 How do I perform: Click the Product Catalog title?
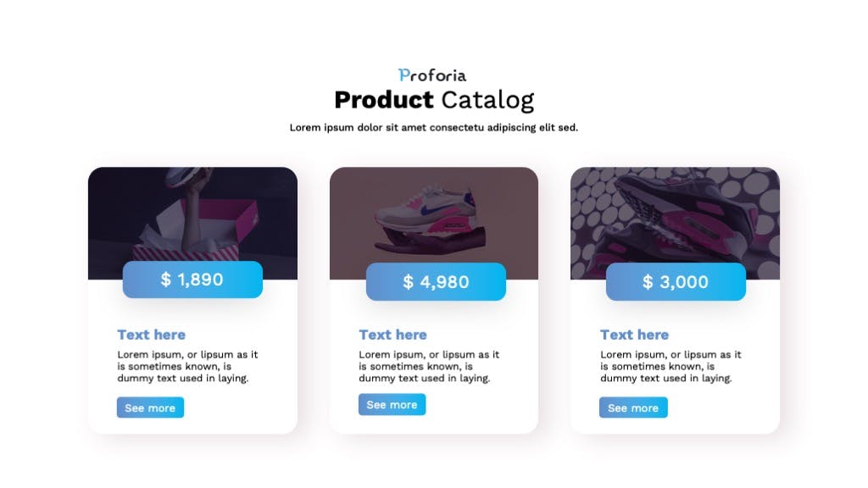pyautogui.click(x=434, y=100)
